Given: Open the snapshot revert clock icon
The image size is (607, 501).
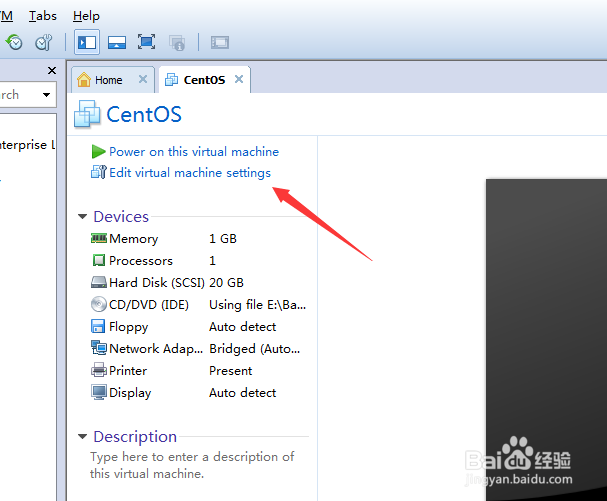Looking at the screenshot, I should click(x=14, y=42).
